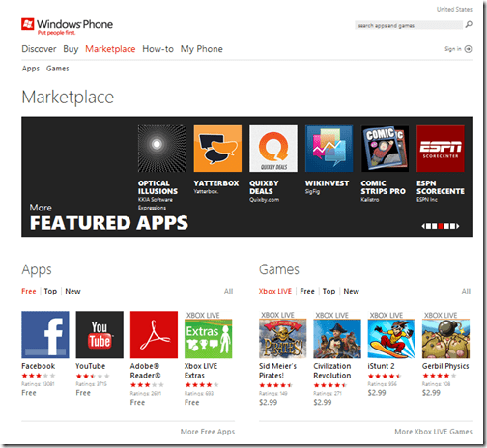Open the My Phone navigation item
Viewport: 487px width, 448px height.
pos(202,49)
